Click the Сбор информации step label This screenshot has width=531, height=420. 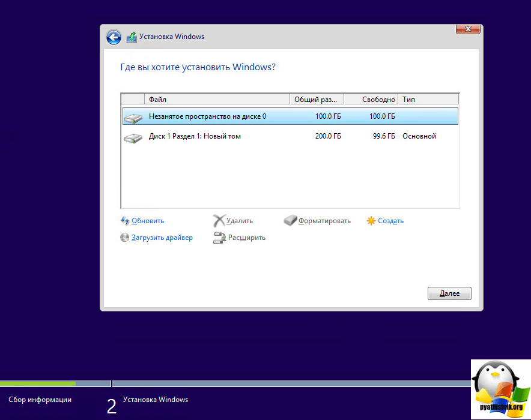point(38,398)
